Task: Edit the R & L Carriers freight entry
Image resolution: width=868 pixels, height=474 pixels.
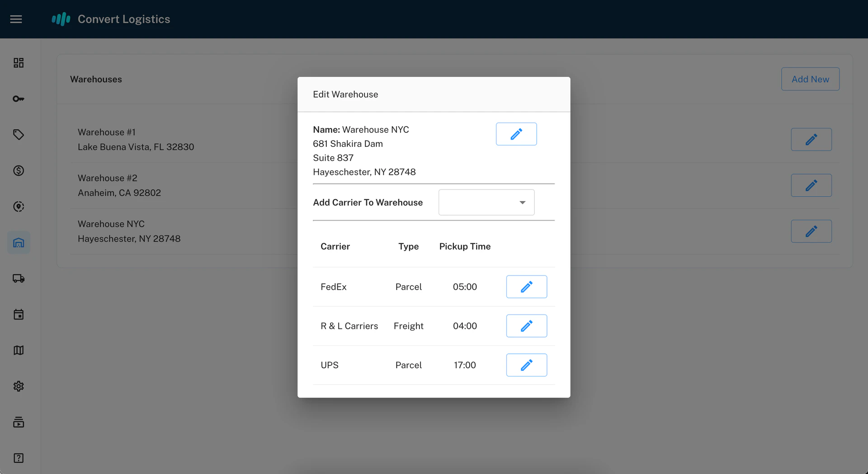Action: click(526, 326)
